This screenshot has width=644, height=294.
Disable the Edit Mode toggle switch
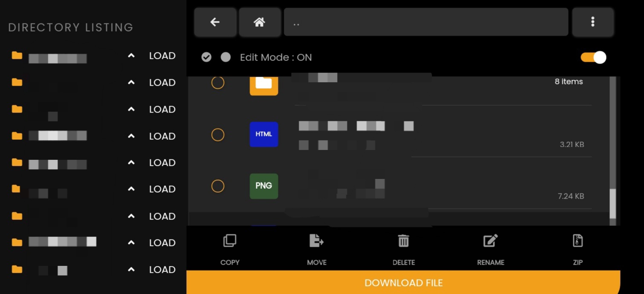[x=592, y=57]
